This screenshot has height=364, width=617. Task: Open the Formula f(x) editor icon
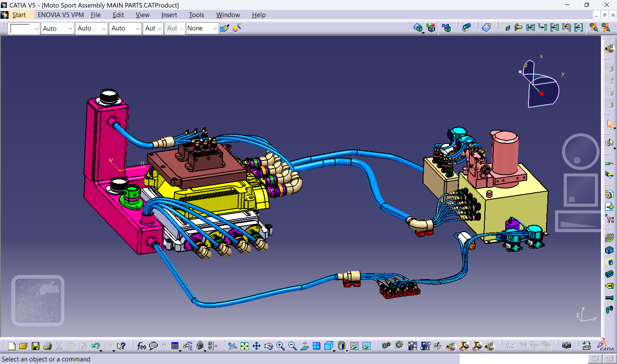[141, 346]
